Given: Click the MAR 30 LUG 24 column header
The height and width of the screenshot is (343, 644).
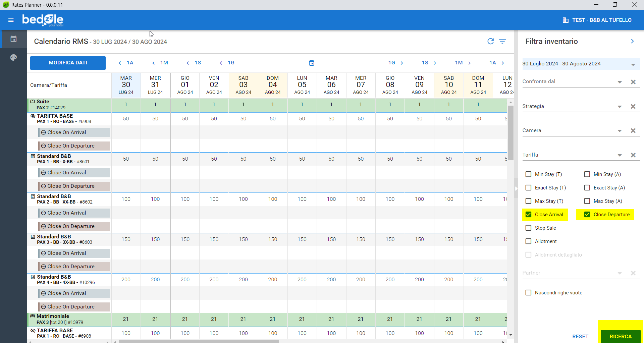Looking at the screenshot, I should 126,85.
